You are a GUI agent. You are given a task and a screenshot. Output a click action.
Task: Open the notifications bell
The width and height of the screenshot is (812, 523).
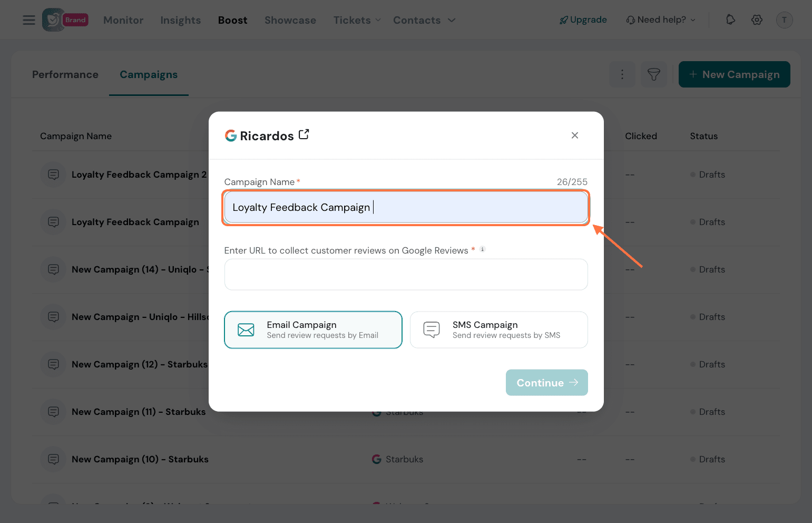tap(730, 20)
